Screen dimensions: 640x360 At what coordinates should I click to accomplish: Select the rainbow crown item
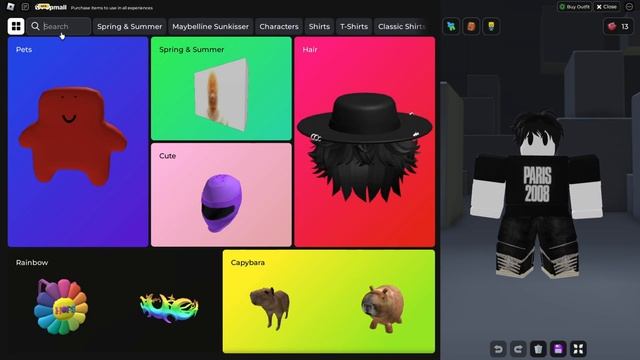(x=169, y=307)
